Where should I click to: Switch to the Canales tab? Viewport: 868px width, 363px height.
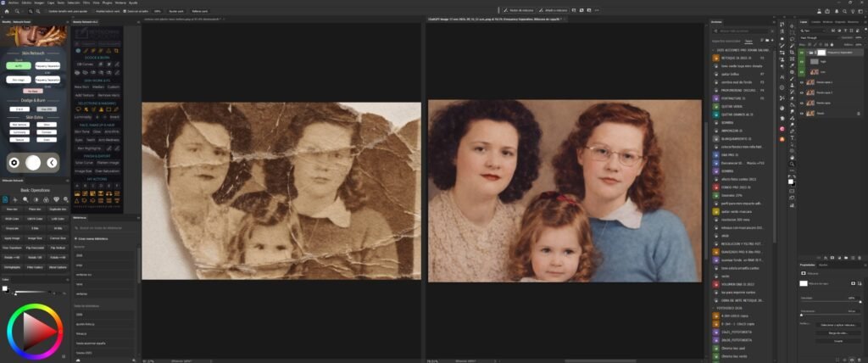tap(816, 21)
